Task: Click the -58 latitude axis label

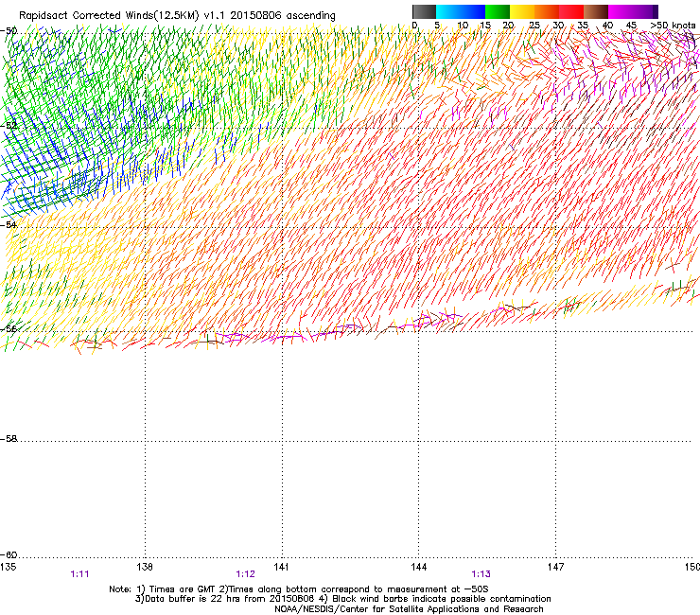Action: pyautogui.click(x=9, y=439)
